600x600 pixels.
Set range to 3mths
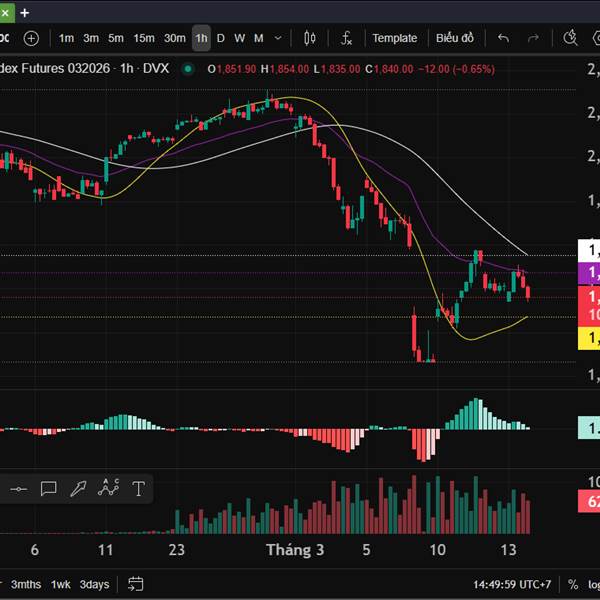[26, 584]
